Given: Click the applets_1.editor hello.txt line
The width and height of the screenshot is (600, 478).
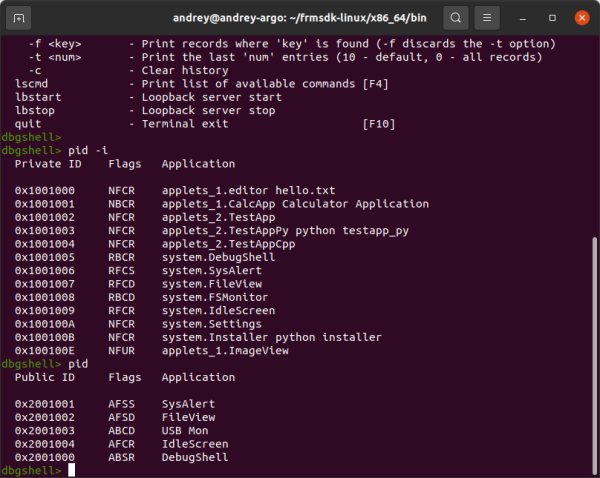Looking at the screenshot, I should pyautogui.click(x=248, y=191).
